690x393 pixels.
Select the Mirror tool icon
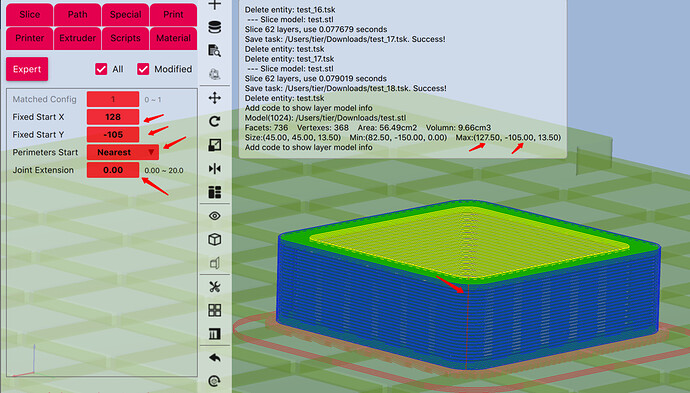[215, 169]
